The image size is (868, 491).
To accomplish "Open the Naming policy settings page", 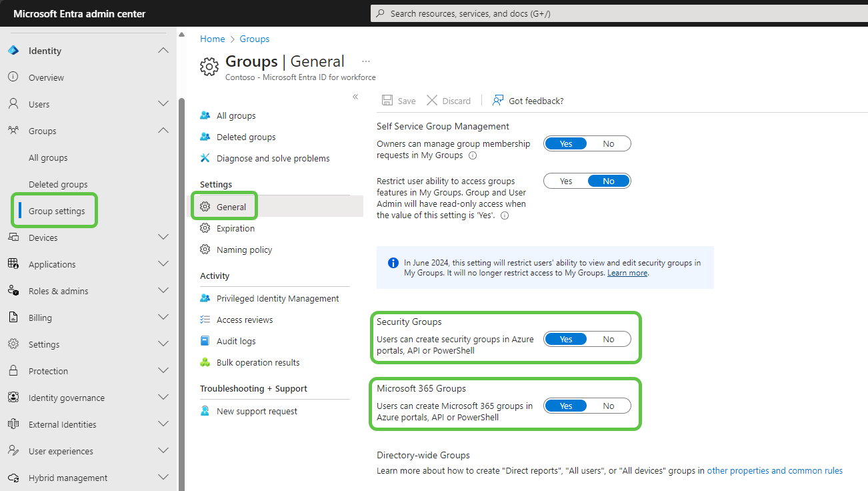I will tap(244, 250).
